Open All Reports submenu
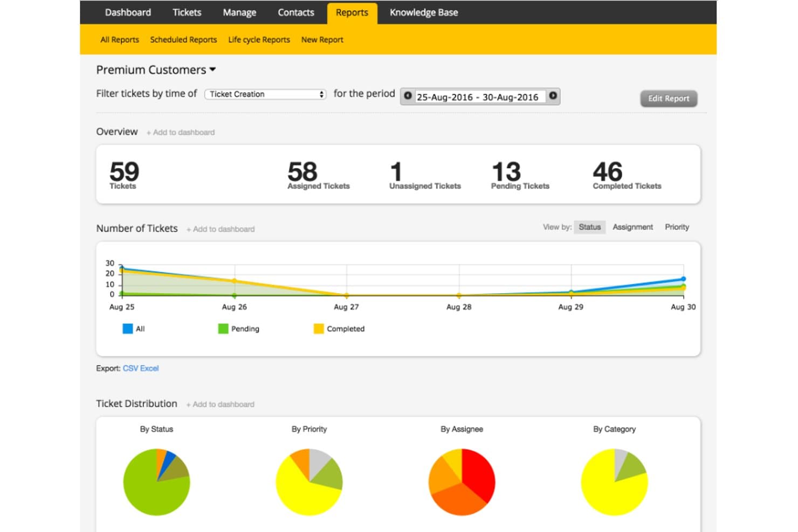 click(x=120, y=40)
